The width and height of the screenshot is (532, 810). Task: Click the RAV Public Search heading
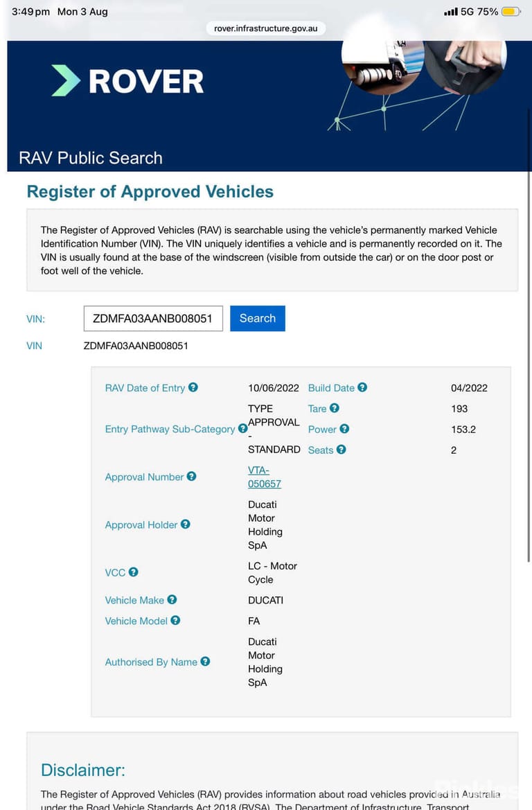91,158
